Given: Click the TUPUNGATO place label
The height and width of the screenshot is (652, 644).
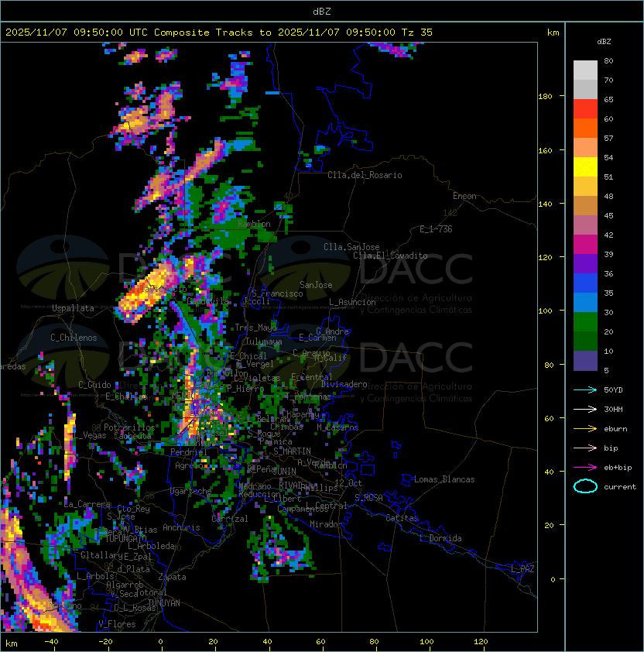Looking at the screenshot, I should point(126,539).
